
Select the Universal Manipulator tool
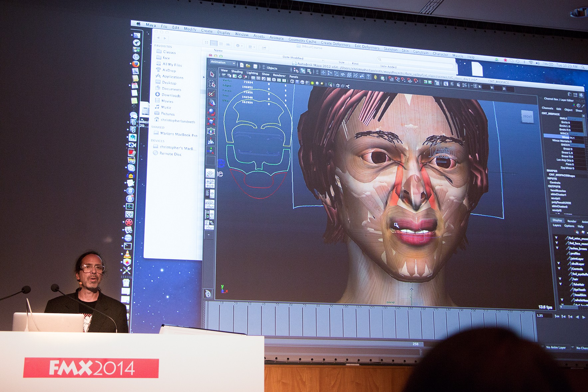click(x=211, y=131)
